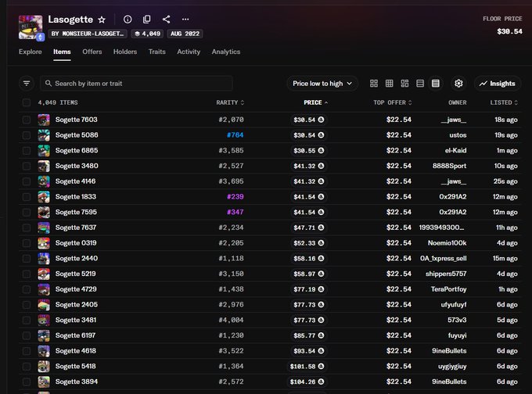Click the currency icon beside the $101.58 price

(x=321, y=366)
